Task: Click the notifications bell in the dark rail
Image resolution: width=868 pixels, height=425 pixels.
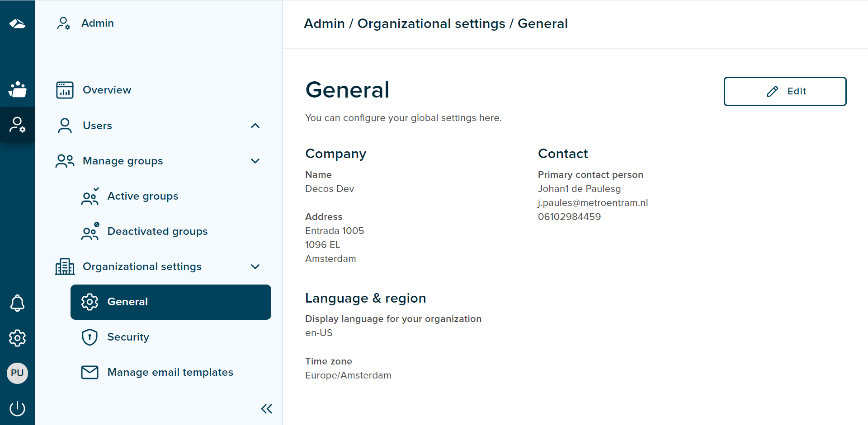Action: pos(17,303)
